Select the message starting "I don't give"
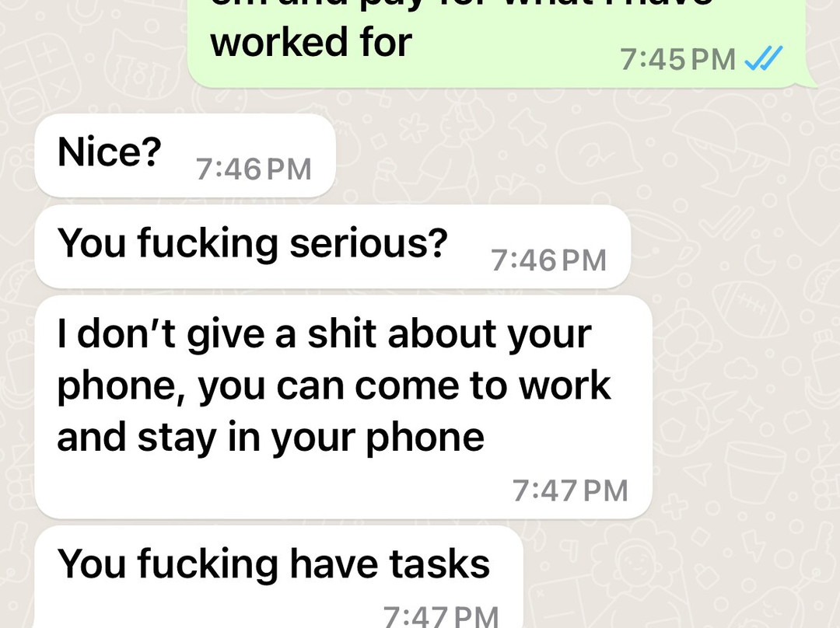The image size is (840, 628). [344, 407]
